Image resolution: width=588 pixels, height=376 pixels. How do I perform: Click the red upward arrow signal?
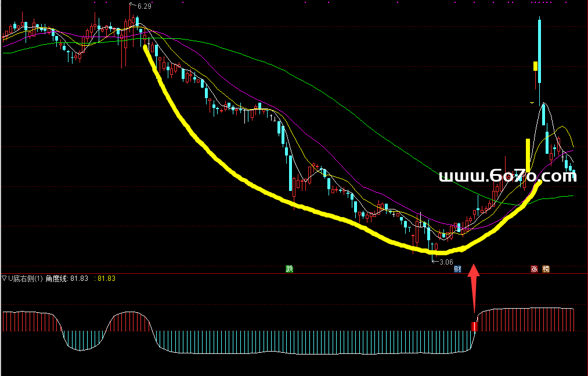[x=474, y=287]
